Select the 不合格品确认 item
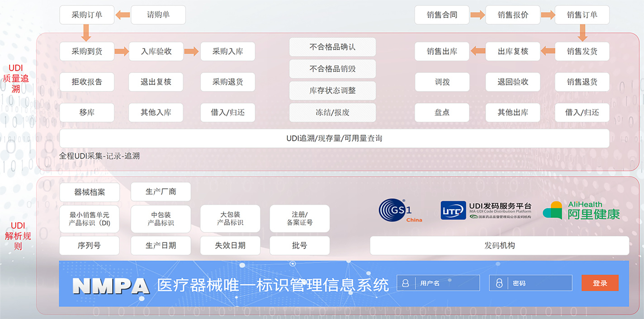 (332, 47)
